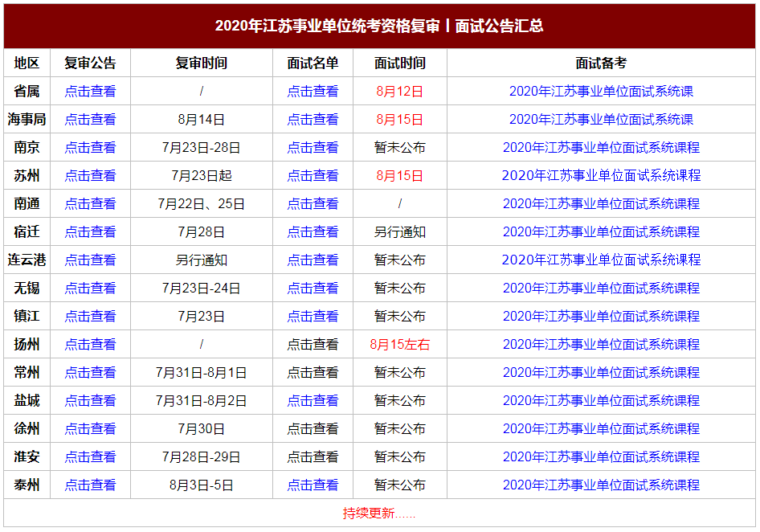View 面试名单 link for 南京
Screen dimensions: 760x532
point(313,147)
